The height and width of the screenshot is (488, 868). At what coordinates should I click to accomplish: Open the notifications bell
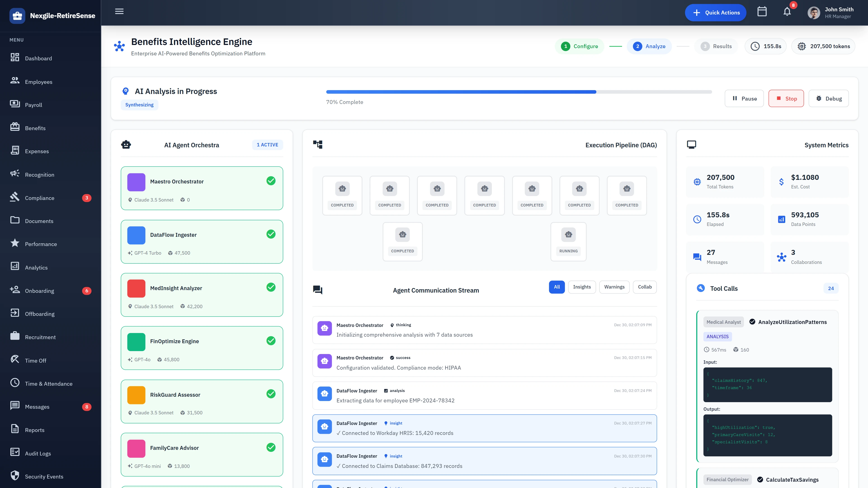pos(787,11)
